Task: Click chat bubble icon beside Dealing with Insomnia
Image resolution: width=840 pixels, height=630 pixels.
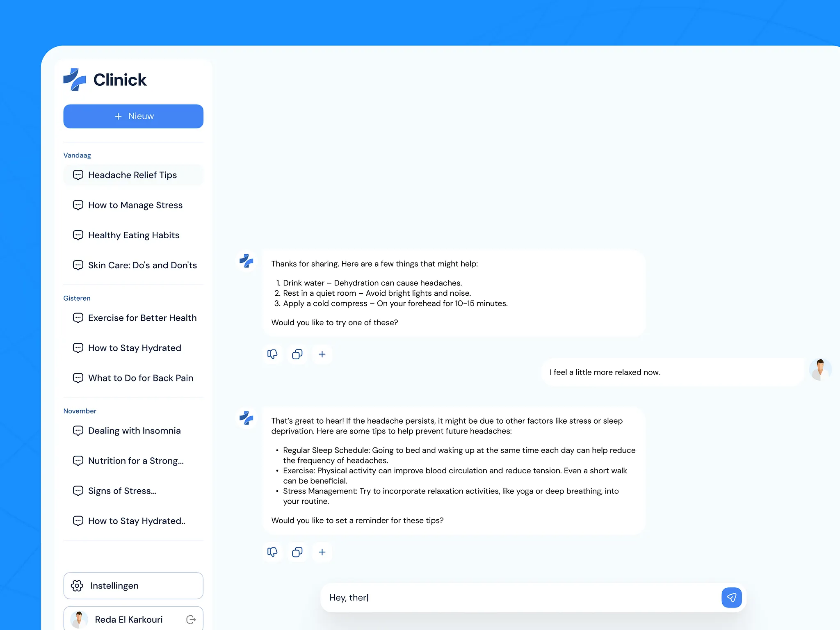Action: click(x=78, y=431)
